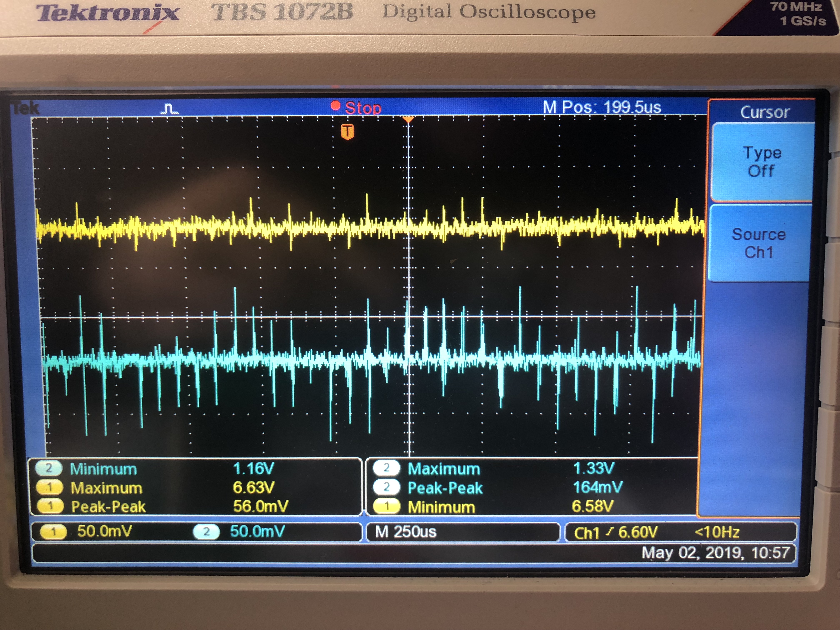Click channel 2 badge beside 50.0mV scale
Image resolution: width=840 pixels, height=630 pixels.
pos(206,532)
